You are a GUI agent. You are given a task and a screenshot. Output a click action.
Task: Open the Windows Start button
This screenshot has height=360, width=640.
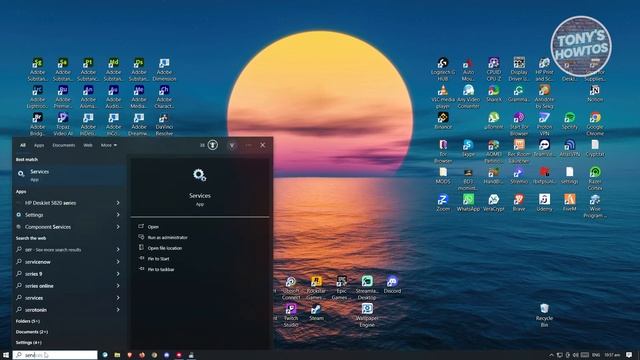coord(6,355)
